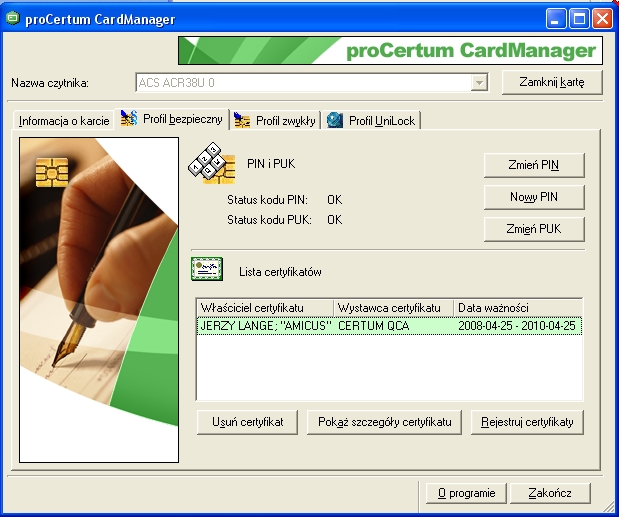Click the proCertum CardManager banner logo
619x517 pixels.
389,51
